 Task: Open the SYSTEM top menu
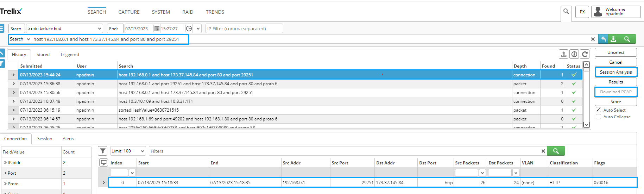(x=161, y=12)
